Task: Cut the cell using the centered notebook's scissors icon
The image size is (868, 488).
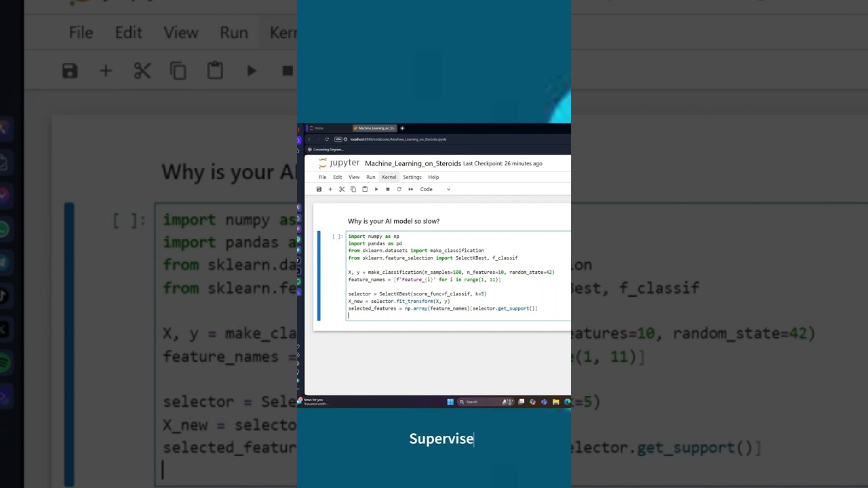Action: coord(342,189)
